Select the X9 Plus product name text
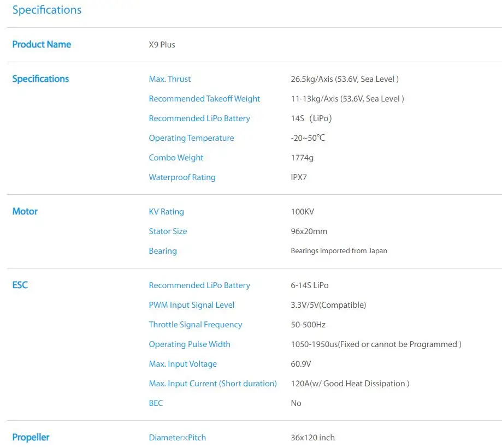Image resolution: width=502 pixels, height=448 pixels. point(162,45)
